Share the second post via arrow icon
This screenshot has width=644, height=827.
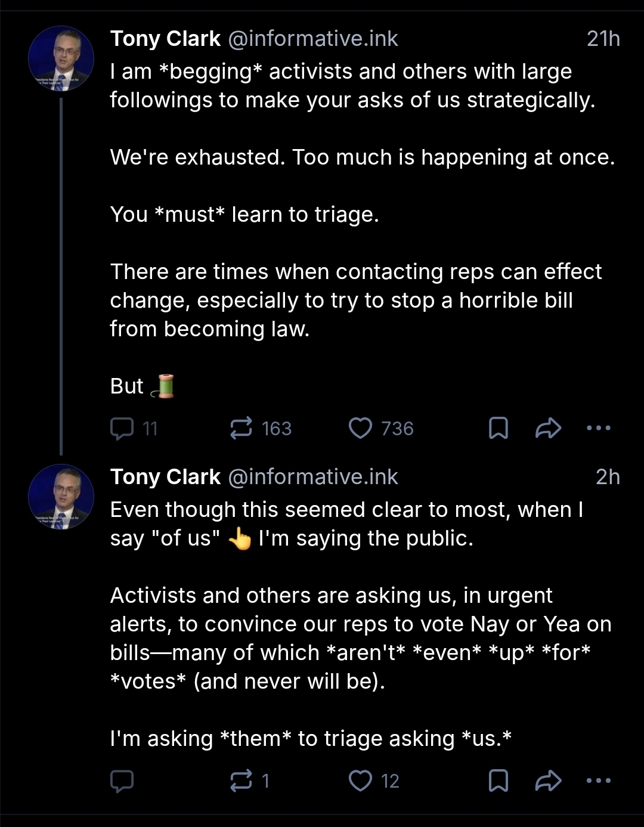pos(549,780)
